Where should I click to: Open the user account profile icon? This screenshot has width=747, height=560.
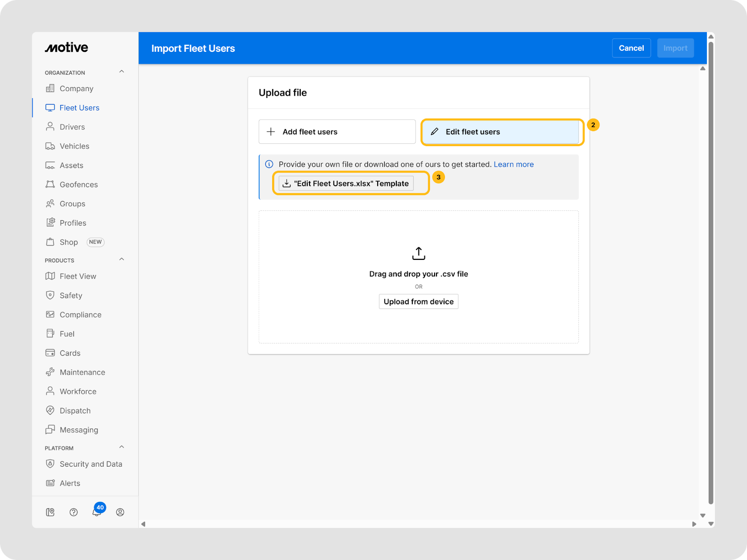pos(120,512)
